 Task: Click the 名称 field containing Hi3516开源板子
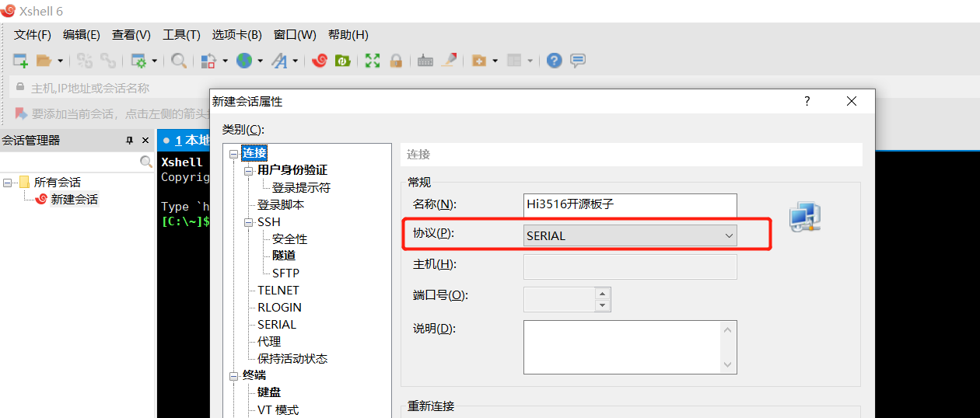(630, 204)
